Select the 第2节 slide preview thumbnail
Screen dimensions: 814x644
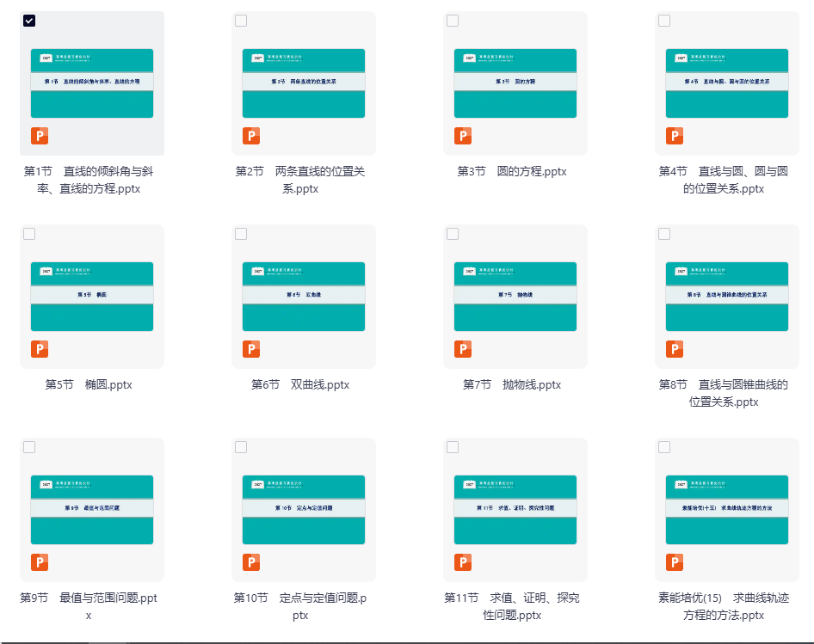coord(304,83)
